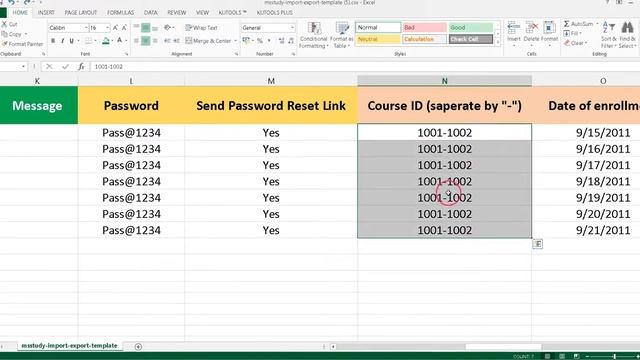Screen dimensions: 640x360
Task: Click the Fill Color bucket icon
Action: (x=106, y=41)
